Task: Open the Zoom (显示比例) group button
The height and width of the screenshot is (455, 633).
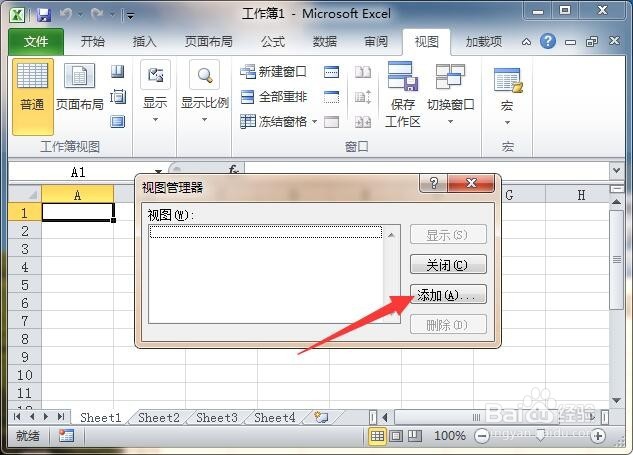Action: (x=205, y=92)
